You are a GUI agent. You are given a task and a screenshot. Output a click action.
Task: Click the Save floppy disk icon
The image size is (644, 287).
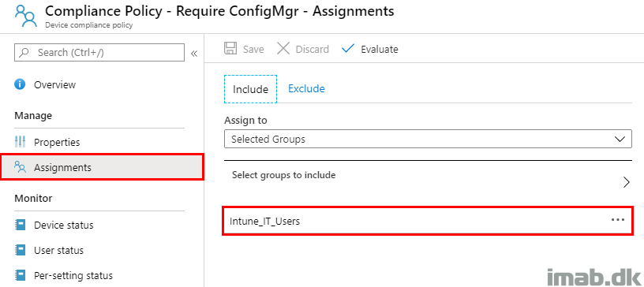[x=230, y=49]
